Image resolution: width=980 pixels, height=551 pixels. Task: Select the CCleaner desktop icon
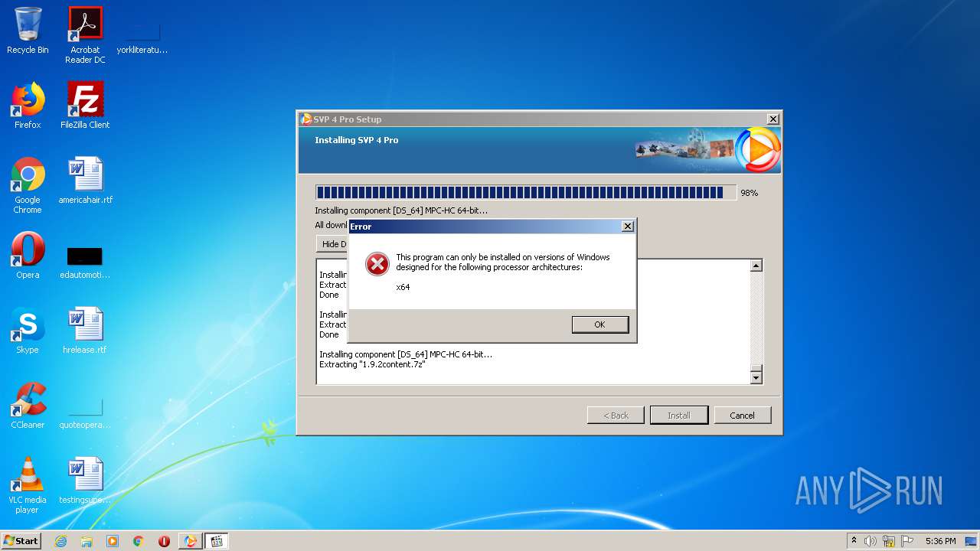[28, 406]
